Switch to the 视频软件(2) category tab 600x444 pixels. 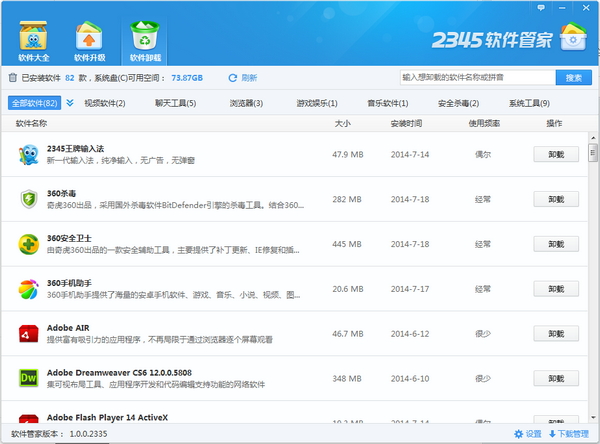click(x=104, y=103)
